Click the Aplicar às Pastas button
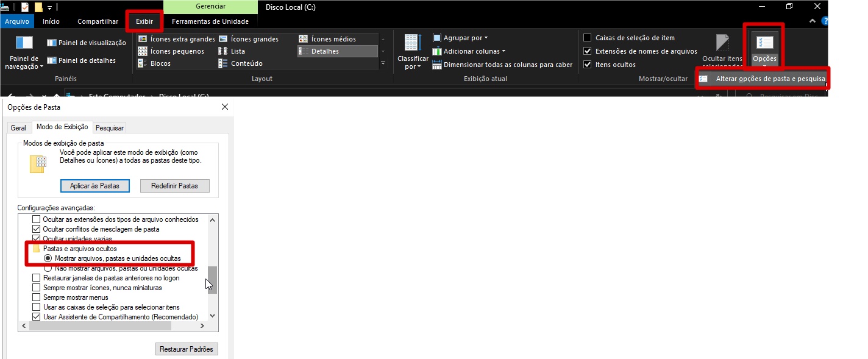Image resolution: width=868 pixels, height=359 pixels. (x=94, y=186)
